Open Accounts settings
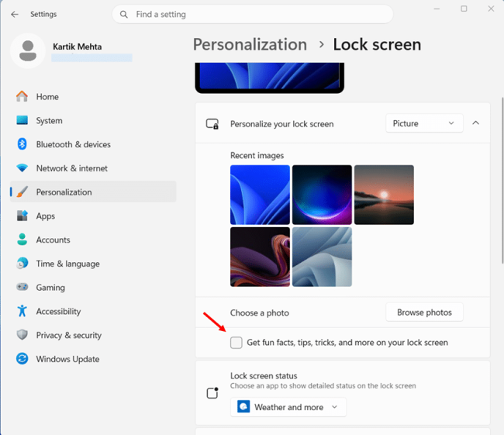The width and height of the screenshot is (504, 435). tap(93, 240)
